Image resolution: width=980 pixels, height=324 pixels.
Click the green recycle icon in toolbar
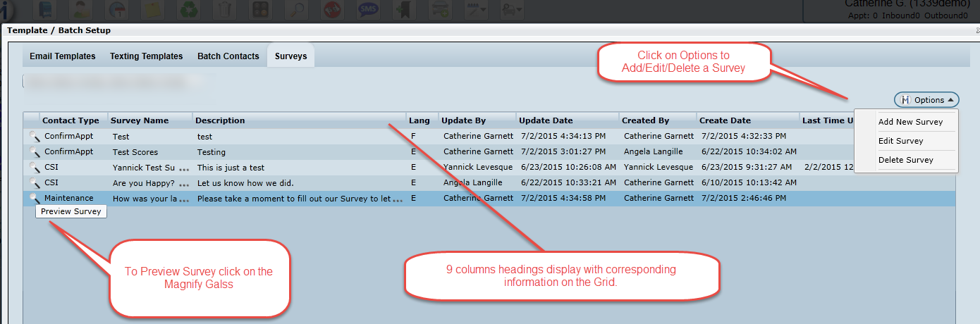189,10
